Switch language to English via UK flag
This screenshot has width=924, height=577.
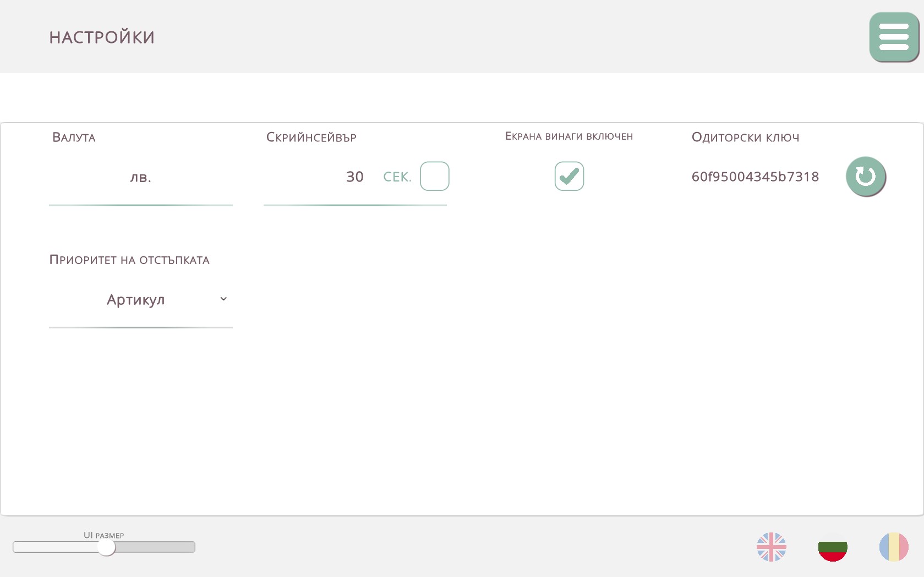(771, 547)
